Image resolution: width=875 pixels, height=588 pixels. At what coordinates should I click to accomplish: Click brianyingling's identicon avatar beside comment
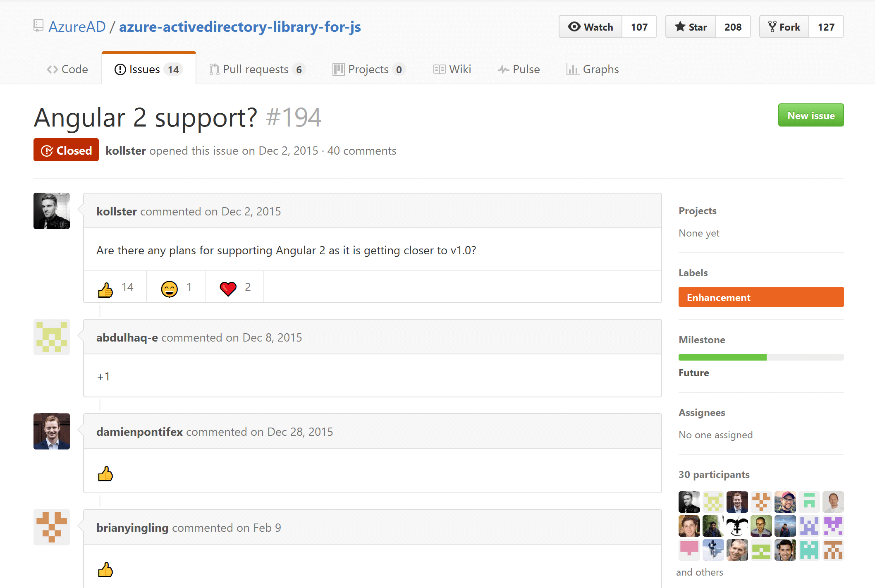tap(52, 527)
